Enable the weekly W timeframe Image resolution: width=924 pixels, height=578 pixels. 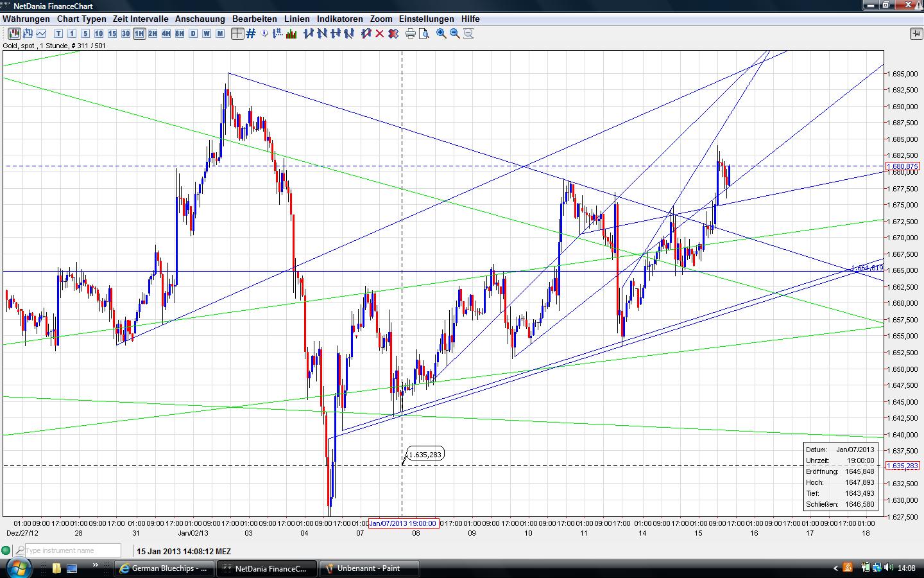click(x=206, y=33)
